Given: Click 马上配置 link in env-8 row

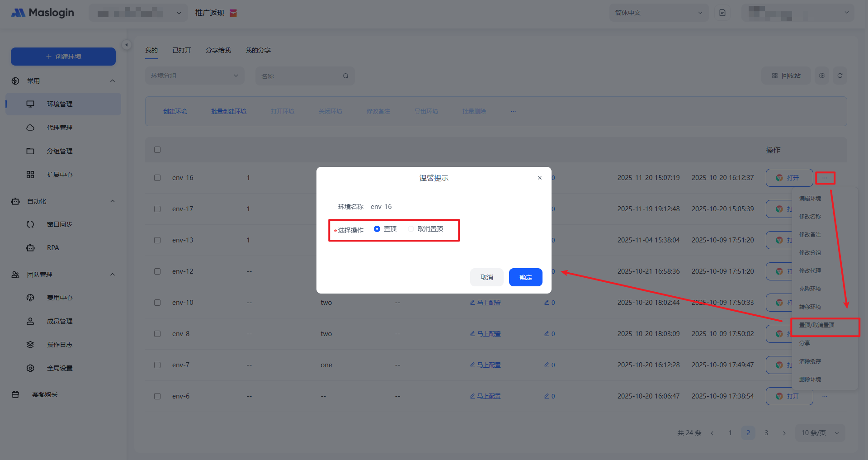Looking at the screenshot, I should coord(486,334).
